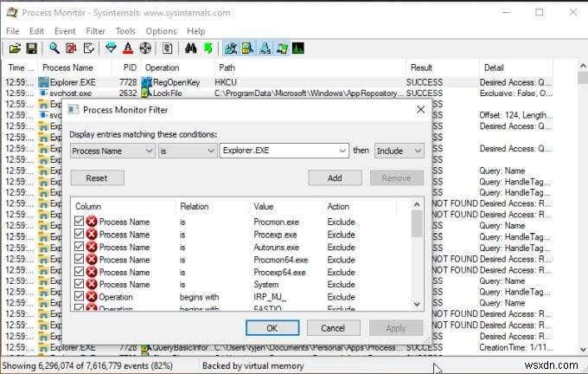This screenshot has height=374, width=588.
Task: Open the Filter menu
Action: point(95,31)
